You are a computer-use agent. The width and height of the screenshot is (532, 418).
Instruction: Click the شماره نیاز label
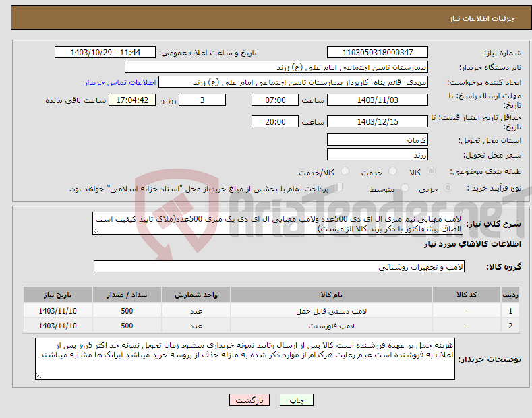tap(502, 53)
